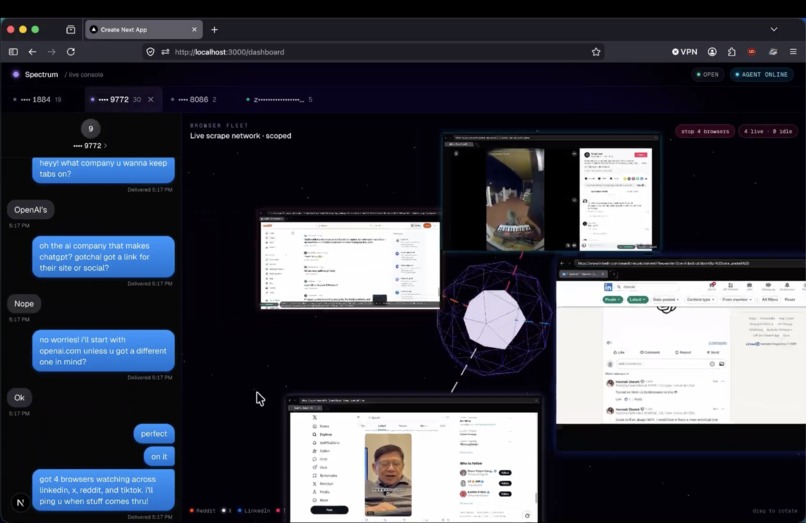The width and height of the screenshot is (806, 523).
Task: Reload the localhost dashboard page
Action: coord(71,52)
